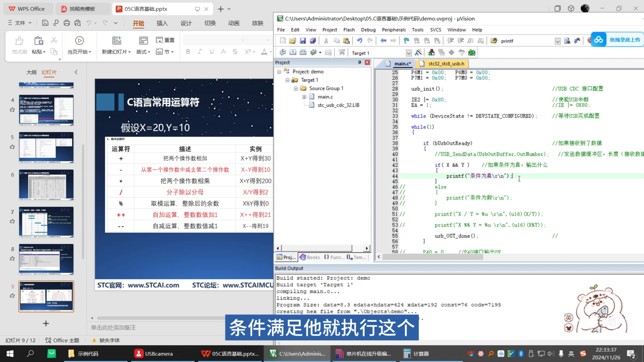Collapse Source Group 1 node
This screenshot has width=644, height=362.
[296, 88]
